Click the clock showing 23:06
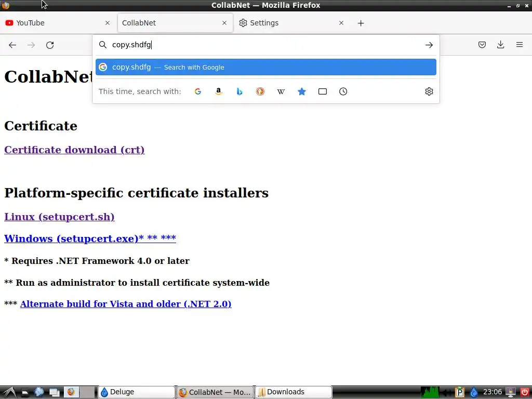Screen dimensions: 532x399 tap(493, 392)
